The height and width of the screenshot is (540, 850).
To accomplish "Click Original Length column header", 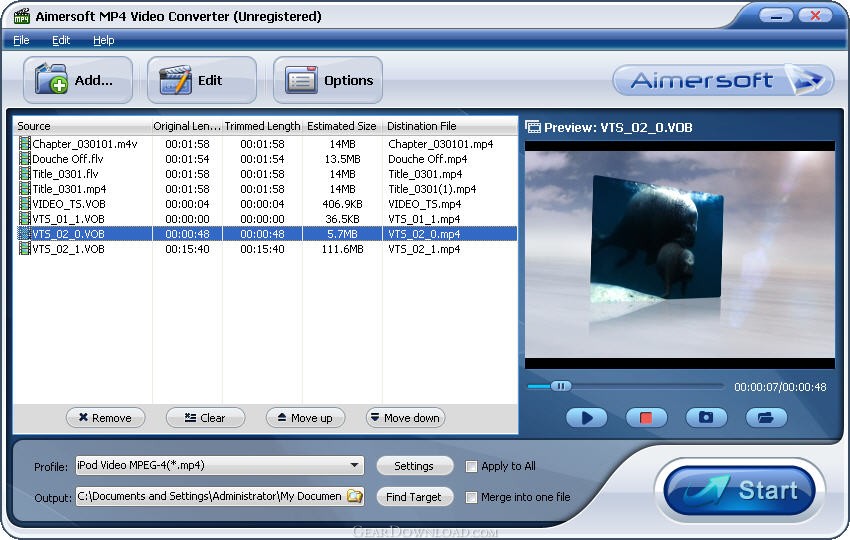I will pos(186,126).
